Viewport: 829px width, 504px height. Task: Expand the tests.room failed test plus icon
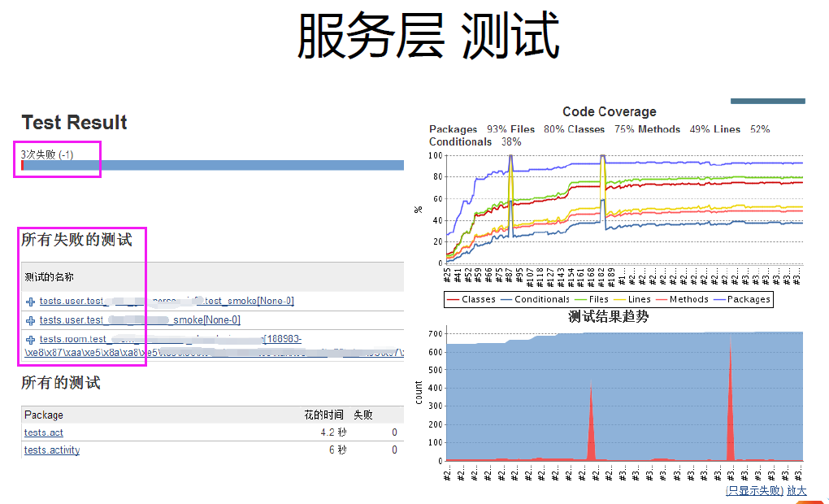pos(31,340)
